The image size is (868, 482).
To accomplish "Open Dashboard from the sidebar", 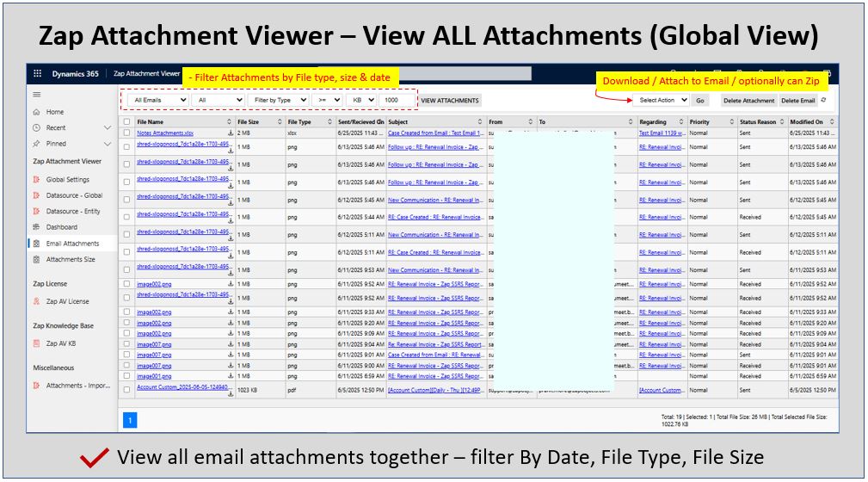I will tap(61, 227).
